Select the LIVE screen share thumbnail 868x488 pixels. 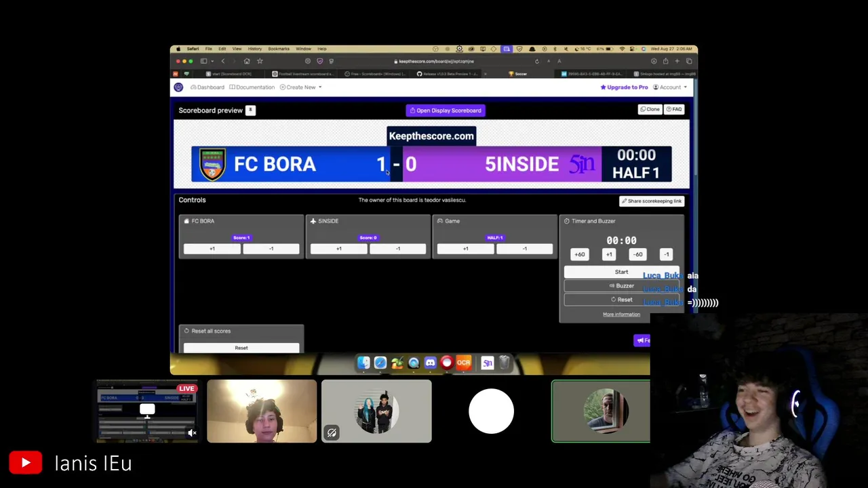[x=147, y=411]
